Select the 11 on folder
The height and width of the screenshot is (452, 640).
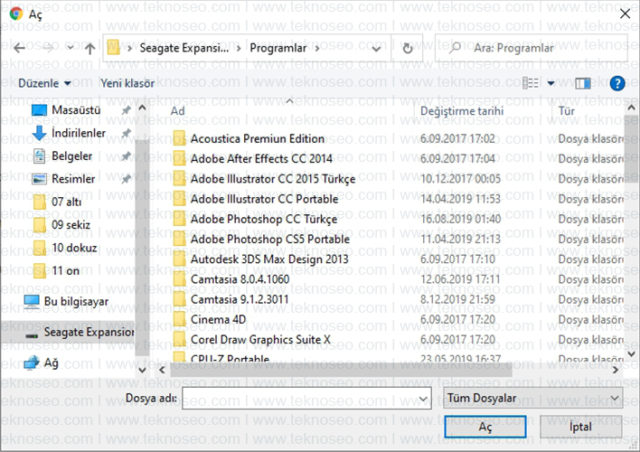pos(56,271)
